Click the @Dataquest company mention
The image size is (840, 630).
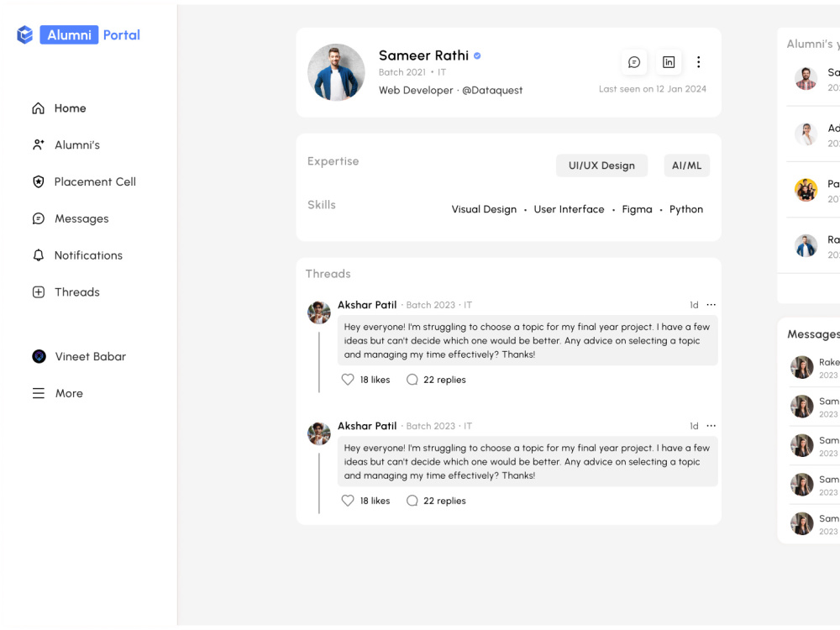[491, 91]
